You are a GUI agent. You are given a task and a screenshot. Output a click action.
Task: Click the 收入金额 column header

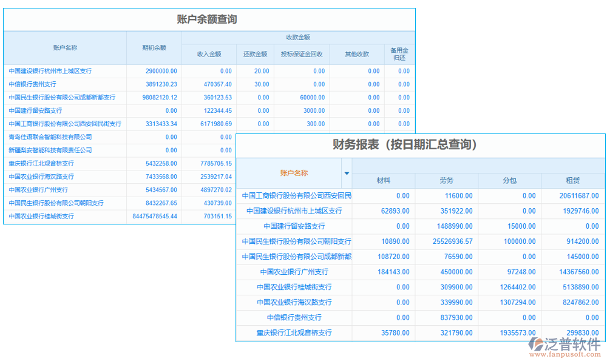209,53
